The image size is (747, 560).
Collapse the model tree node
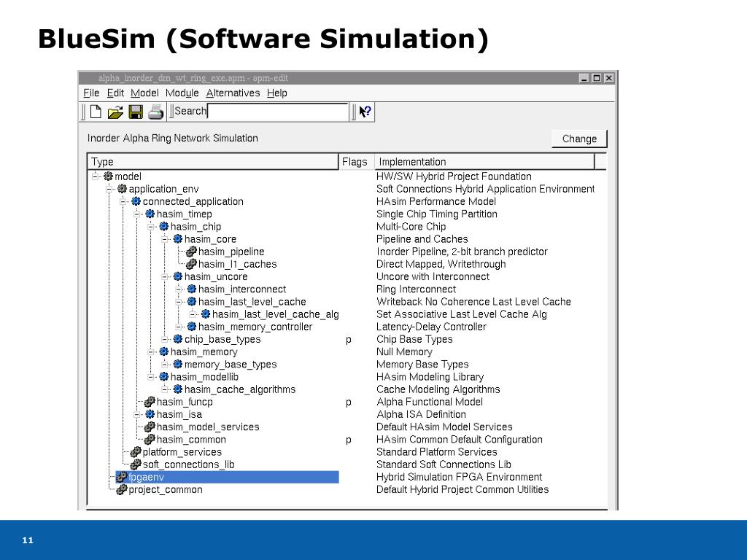click(96, 176)
